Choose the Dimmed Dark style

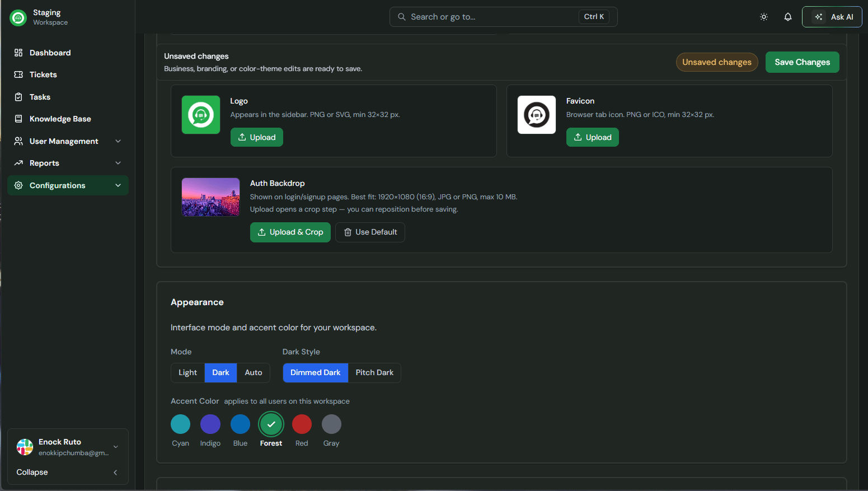coord(316,373)
